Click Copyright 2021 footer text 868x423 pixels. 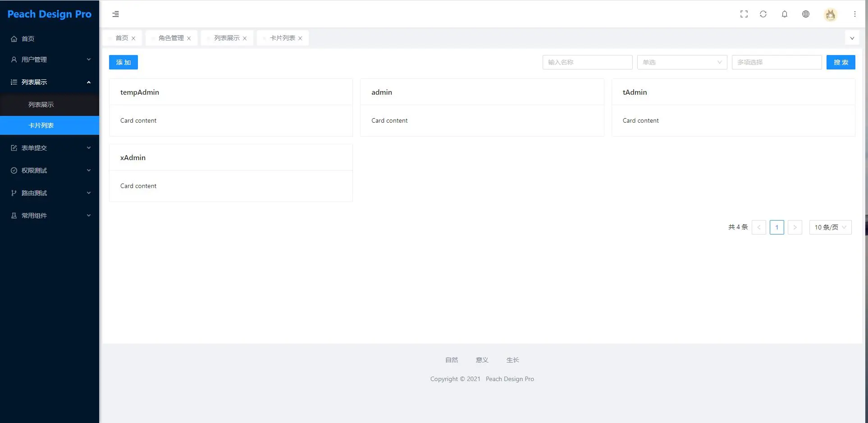point(455,379)
